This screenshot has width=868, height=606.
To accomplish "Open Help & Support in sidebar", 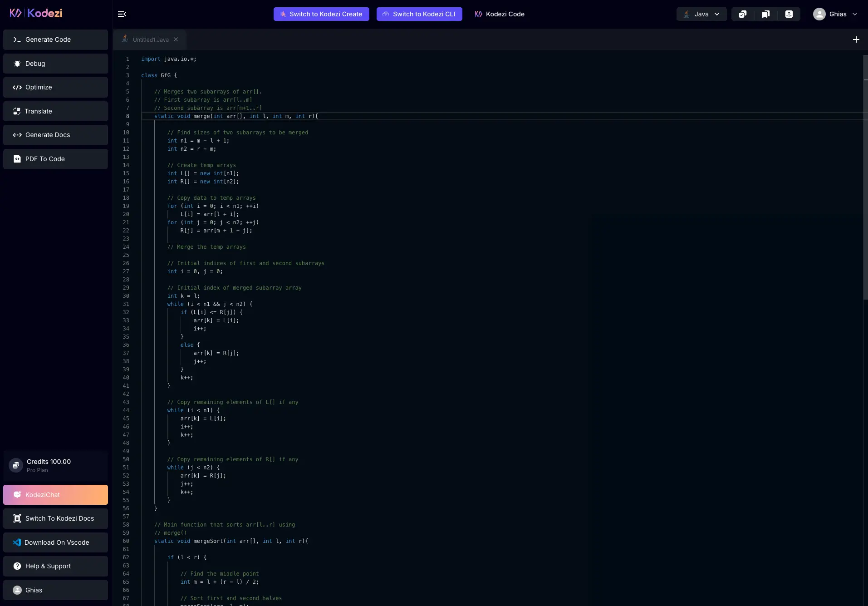I will pyautogui.click(x=55, y=566).
